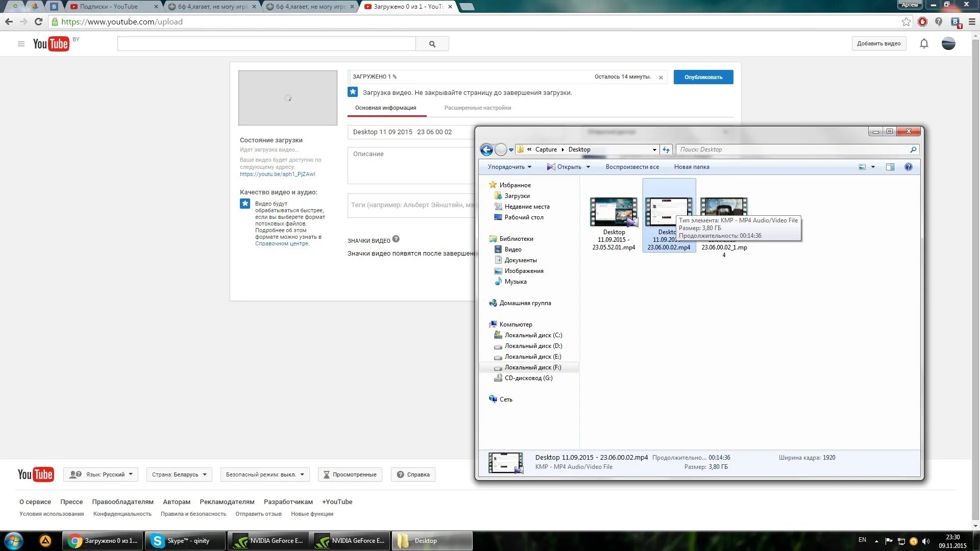The width and height of the screenshot is (980, 551).
Task: Open the AIMP taskbar icon
Action: point(45,541)
